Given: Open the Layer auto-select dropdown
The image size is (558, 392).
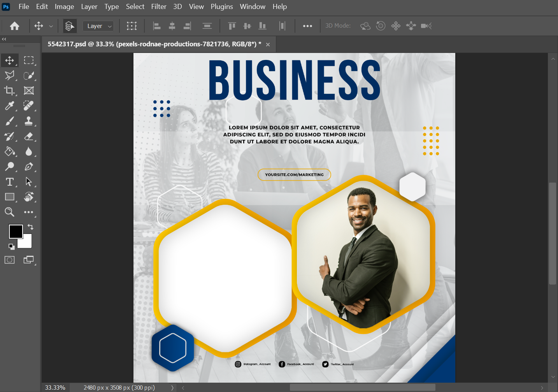Looking at the screenshot, I should [98, 26].
